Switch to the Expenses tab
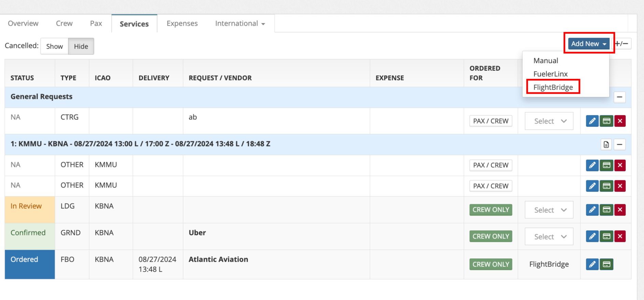The image size is (644, 300). pos(182,23)
